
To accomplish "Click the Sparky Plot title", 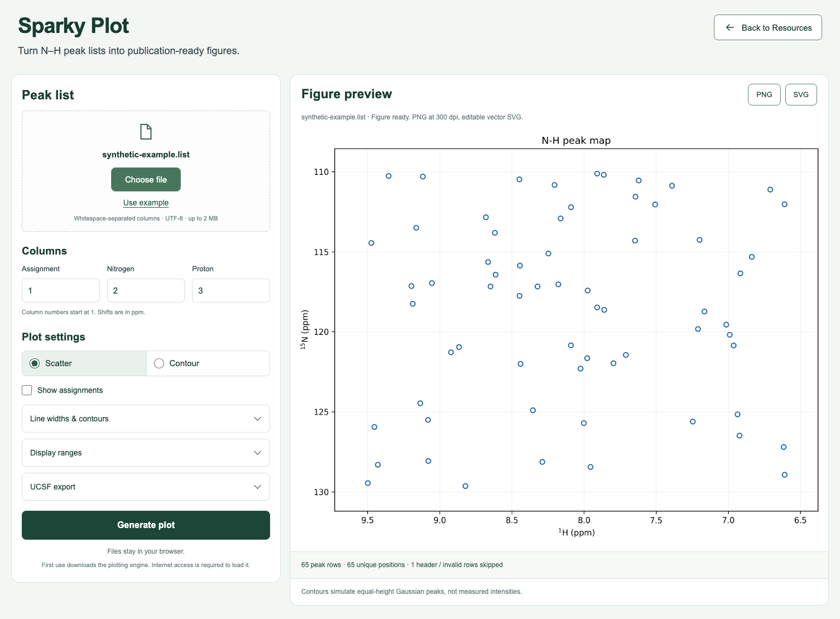I will [74, 26].
